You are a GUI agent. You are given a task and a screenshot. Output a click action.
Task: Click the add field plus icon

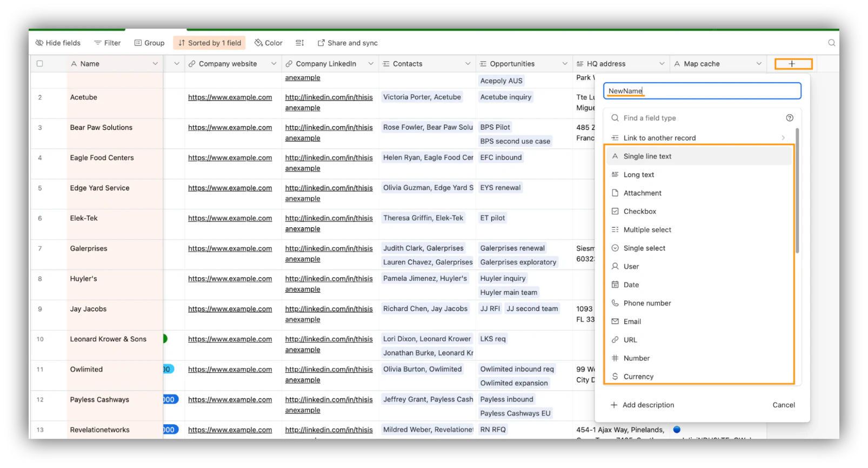pos(793,64)
